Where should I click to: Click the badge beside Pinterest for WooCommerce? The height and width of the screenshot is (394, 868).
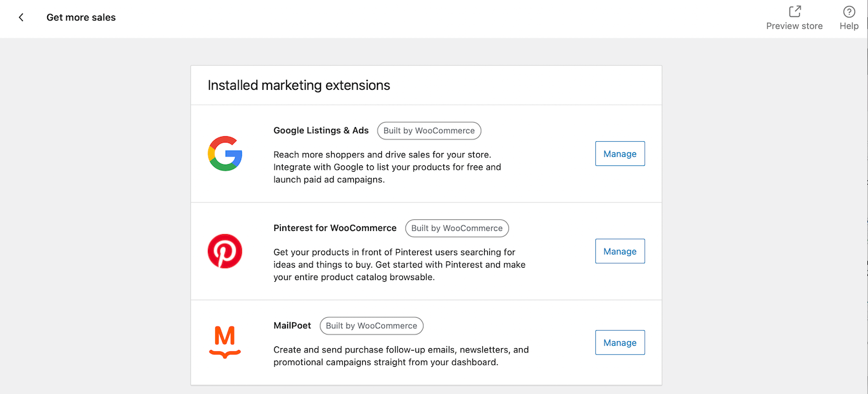[x=457, y=228]
